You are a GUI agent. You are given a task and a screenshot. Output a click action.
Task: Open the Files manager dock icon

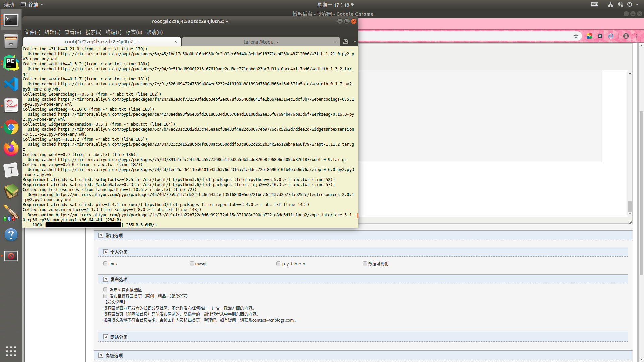pos(11,42)
